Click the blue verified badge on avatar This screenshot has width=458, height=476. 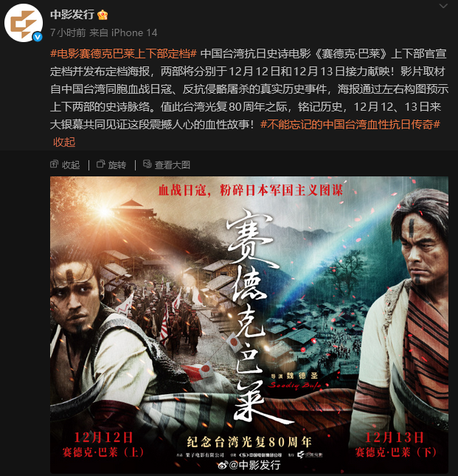[x=38, y=37]
